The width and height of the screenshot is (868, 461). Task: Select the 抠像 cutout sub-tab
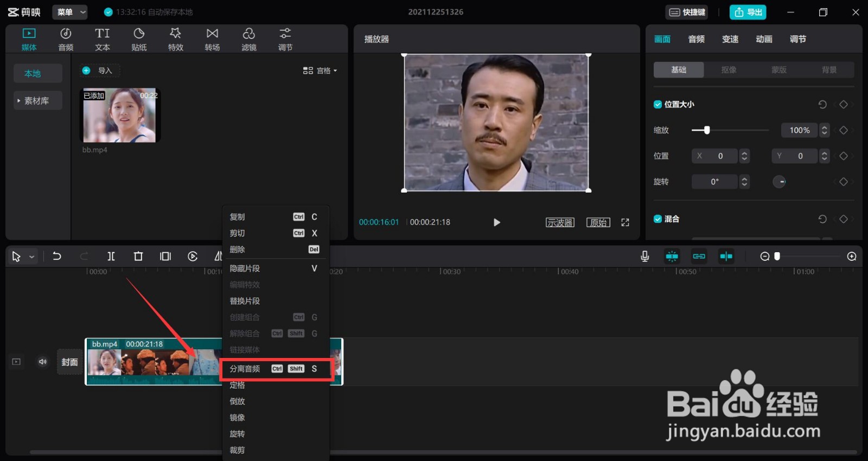(729, 69)
